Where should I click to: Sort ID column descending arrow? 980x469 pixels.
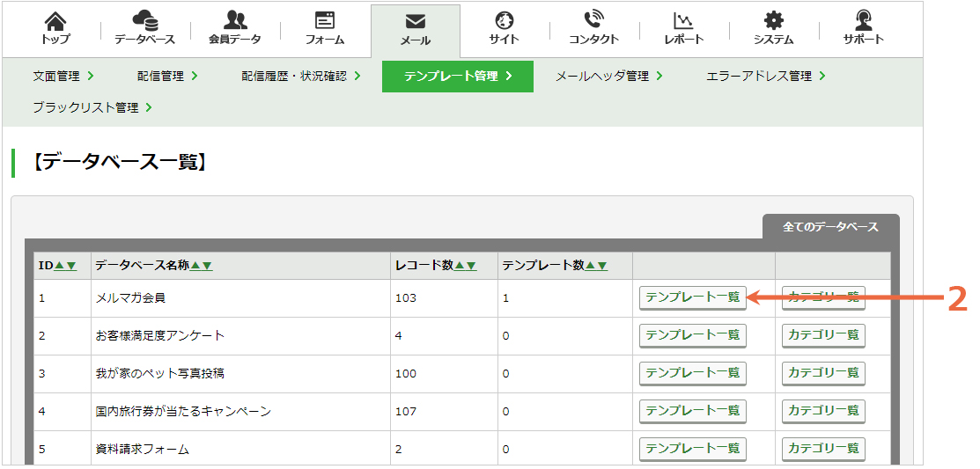click(x=71, y=266)
